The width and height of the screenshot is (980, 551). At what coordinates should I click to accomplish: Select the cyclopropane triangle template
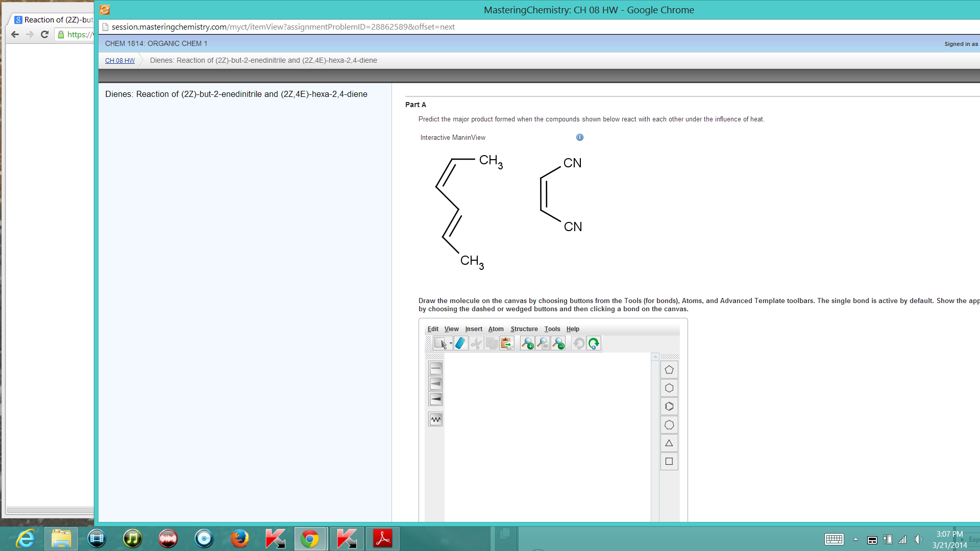point(669,443)
